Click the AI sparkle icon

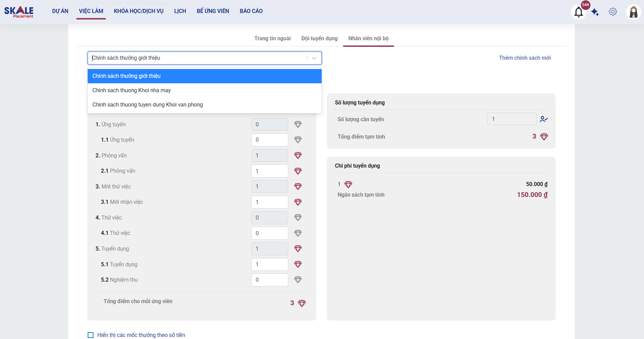[x=595, y=12]
